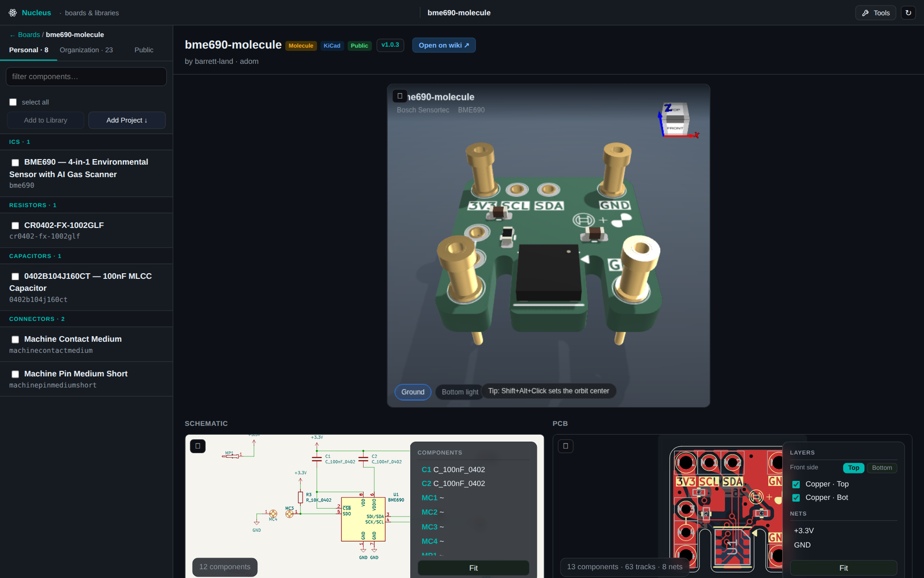The image size is (924, 578).
Task: Toggle the Ground option in 3D viewer
Action: click(x=413, y=392)
